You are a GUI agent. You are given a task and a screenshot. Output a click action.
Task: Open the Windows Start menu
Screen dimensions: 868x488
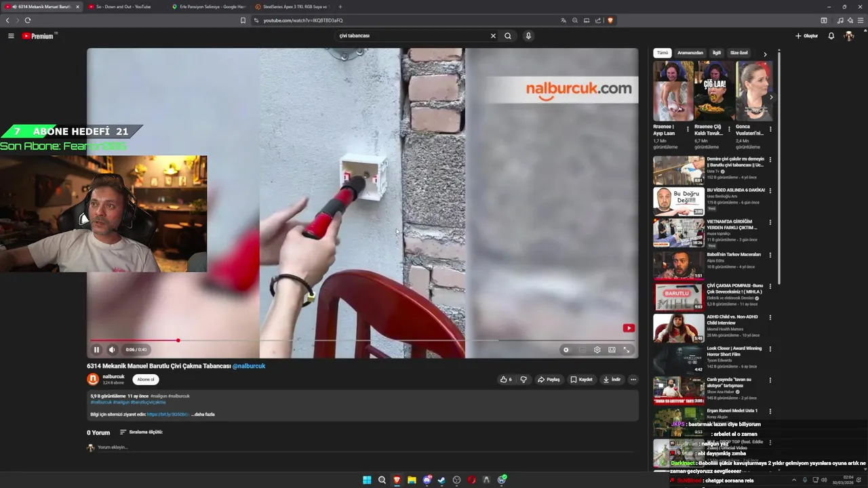click(367, 480)
